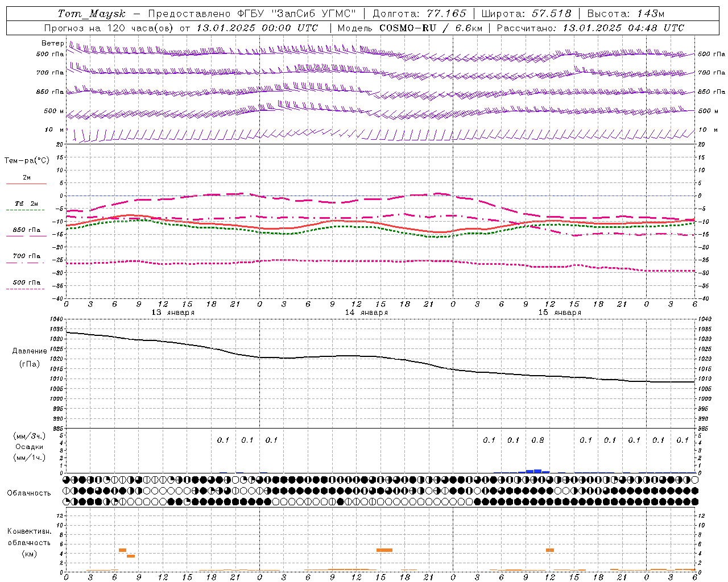Click the orange convective bar on 15 января

(550, 550)
